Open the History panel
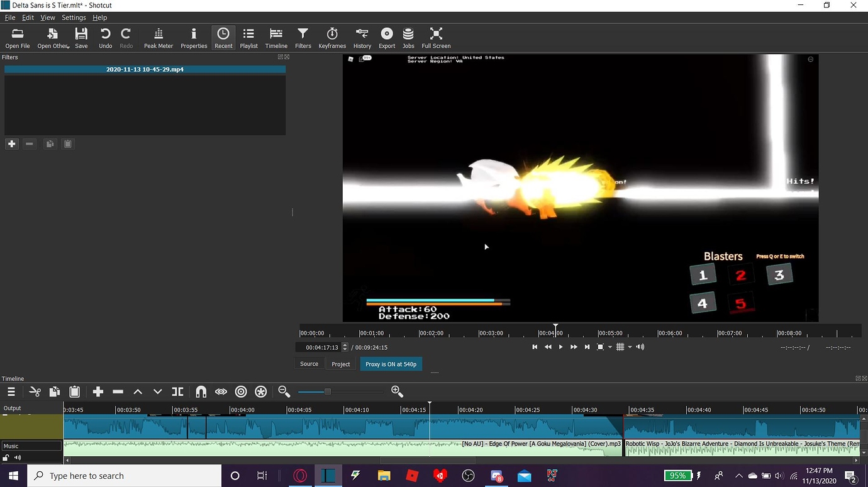The width and height of the screenshot is (868, 487). coord(362,38)
